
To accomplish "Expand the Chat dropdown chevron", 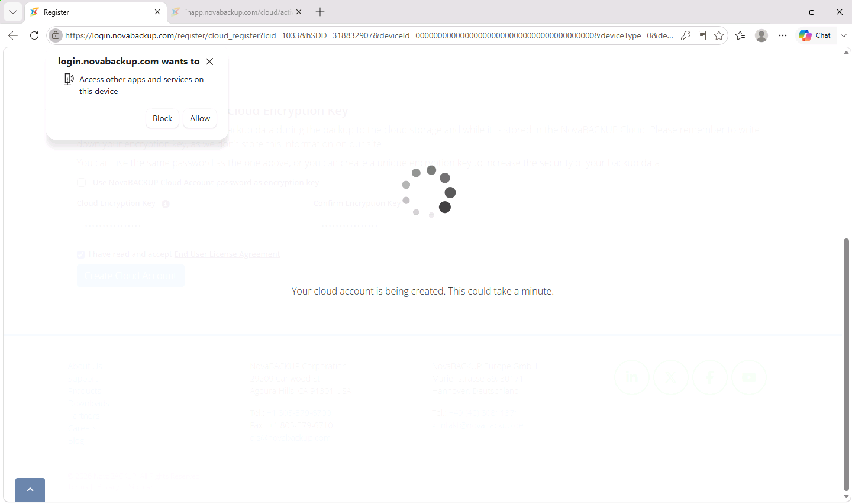I will tap(844, 35).
